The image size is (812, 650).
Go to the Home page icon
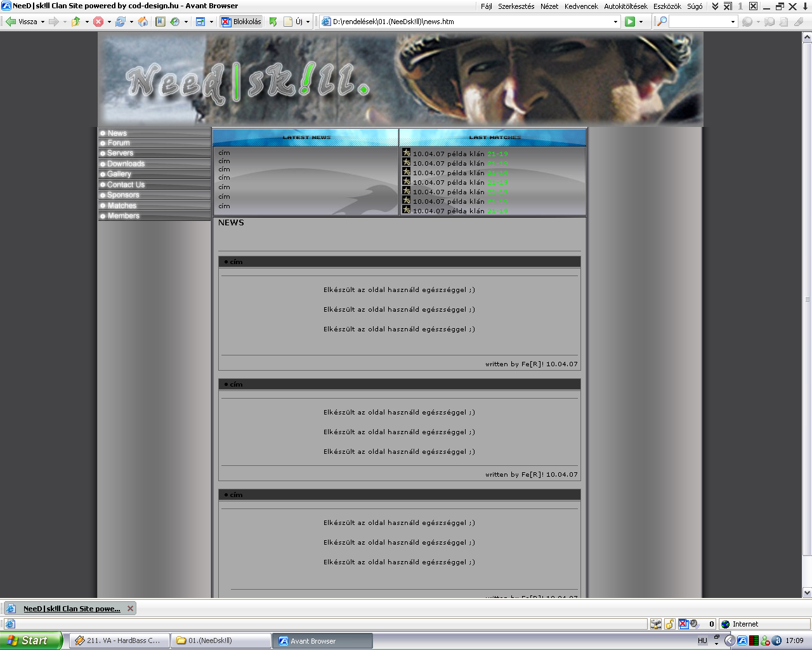(143, 22)
